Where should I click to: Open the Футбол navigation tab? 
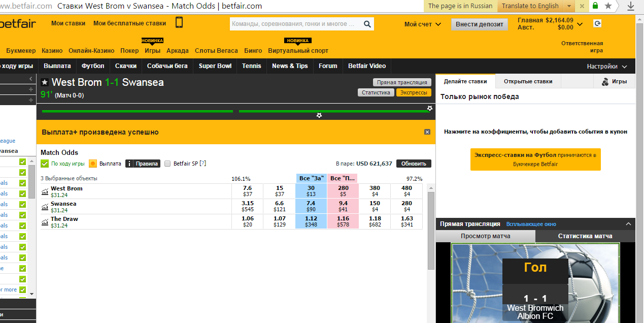[93, 66]
